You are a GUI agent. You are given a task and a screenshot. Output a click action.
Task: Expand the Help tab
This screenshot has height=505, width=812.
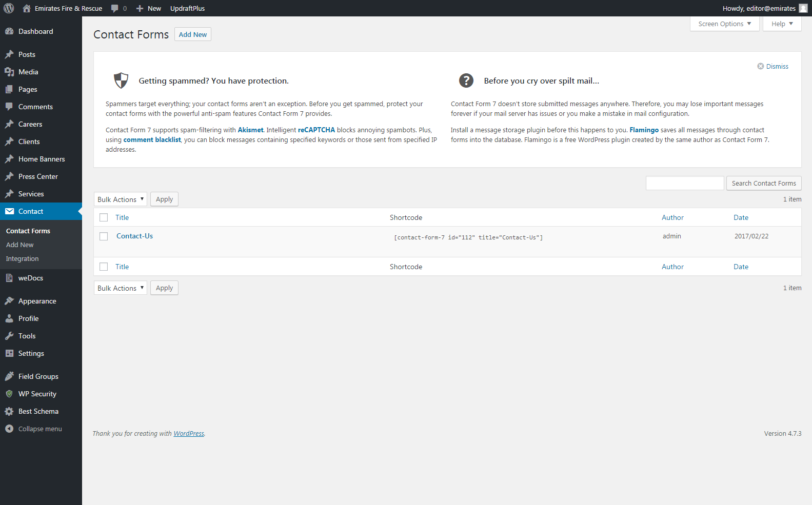click(x=782, y=24)
